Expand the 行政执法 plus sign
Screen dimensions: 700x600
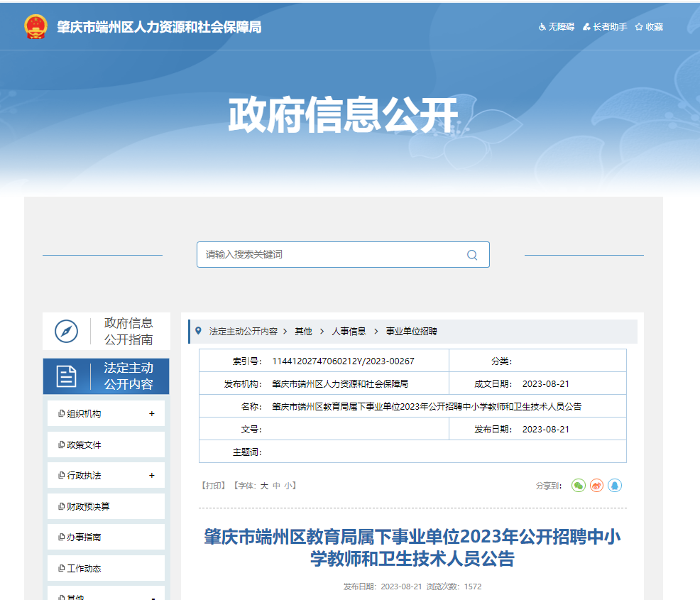point(151,476)
